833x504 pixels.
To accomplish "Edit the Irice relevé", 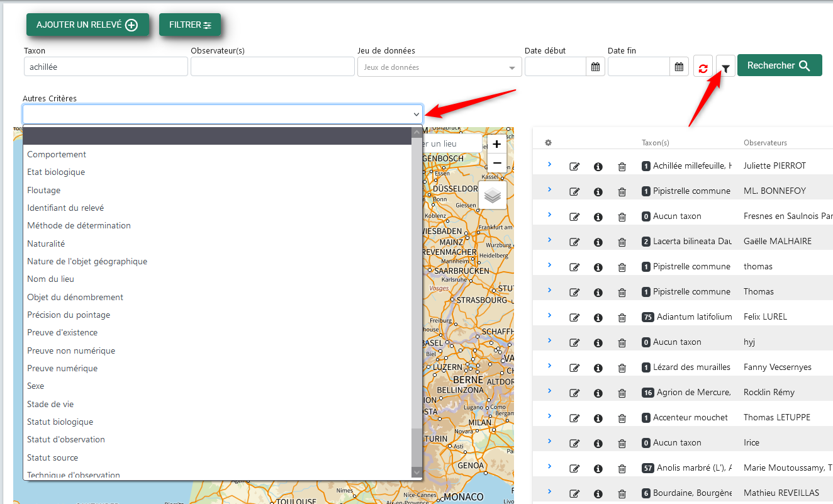I will (x=574, y=443).
